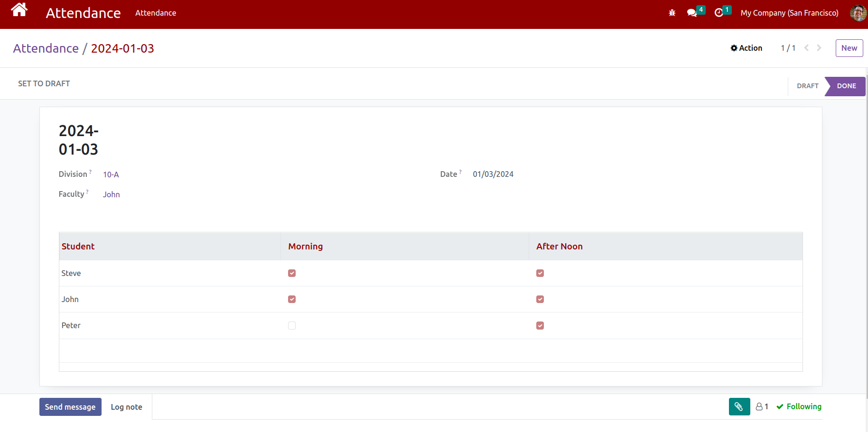Uncheck Steve's After Noon attendance
This screenshot has height=432, width=868.
pos(540,273)
